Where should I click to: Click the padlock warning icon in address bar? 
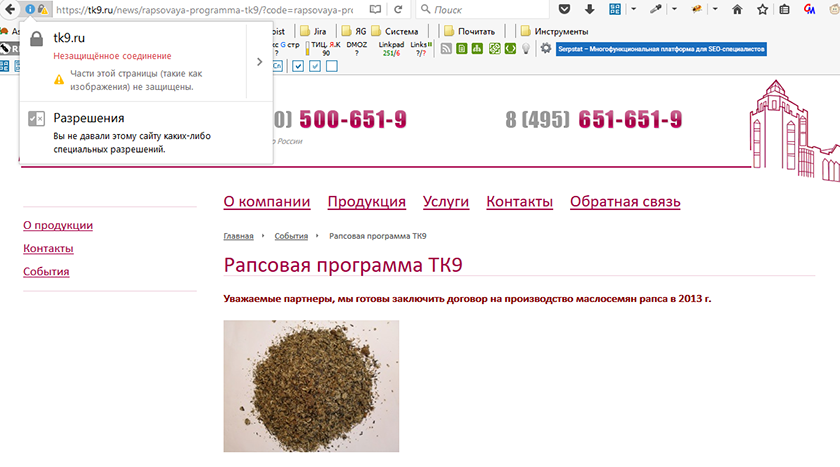coord(43,9)
